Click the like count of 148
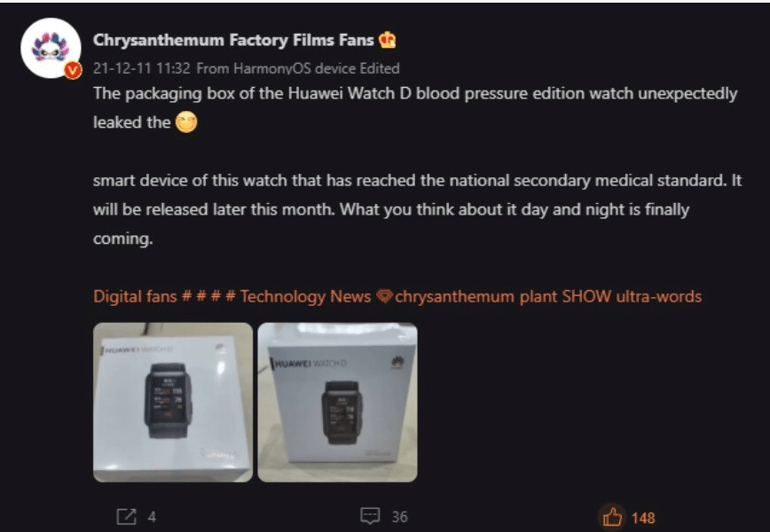The height and width of the screenshot is (532, 770). click(643, 518)
